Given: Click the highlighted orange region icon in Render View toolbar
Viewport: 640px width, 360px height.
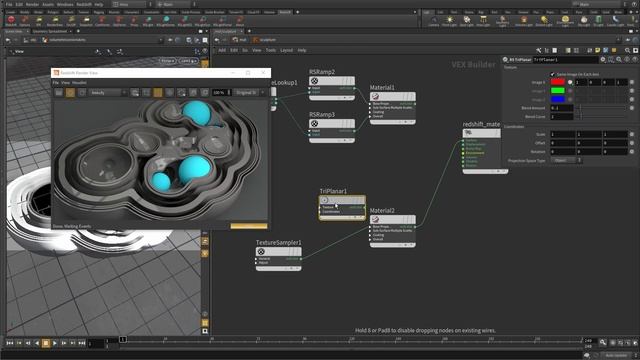Looking at the screenshot, I should pos(158,93).
